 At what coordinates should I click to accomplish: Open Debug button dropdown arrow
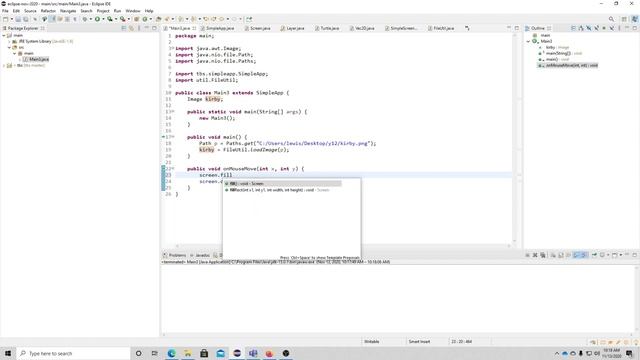point(91,19)
